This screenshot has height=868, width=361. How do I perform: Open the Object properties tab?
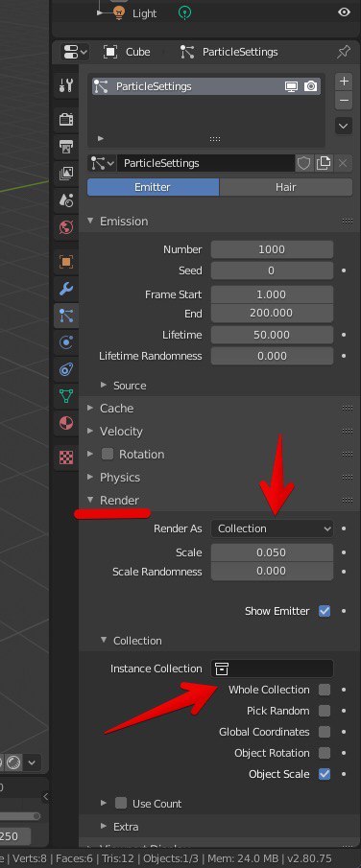[66, 261]
